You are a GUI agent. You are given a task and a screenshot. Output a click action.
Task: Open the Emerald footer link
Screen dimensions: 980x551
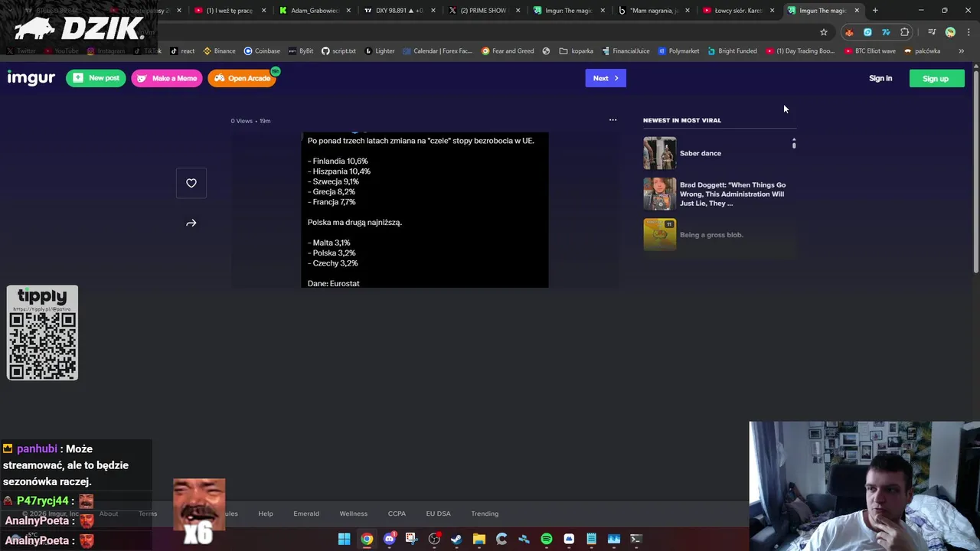(x=306, y=514)
